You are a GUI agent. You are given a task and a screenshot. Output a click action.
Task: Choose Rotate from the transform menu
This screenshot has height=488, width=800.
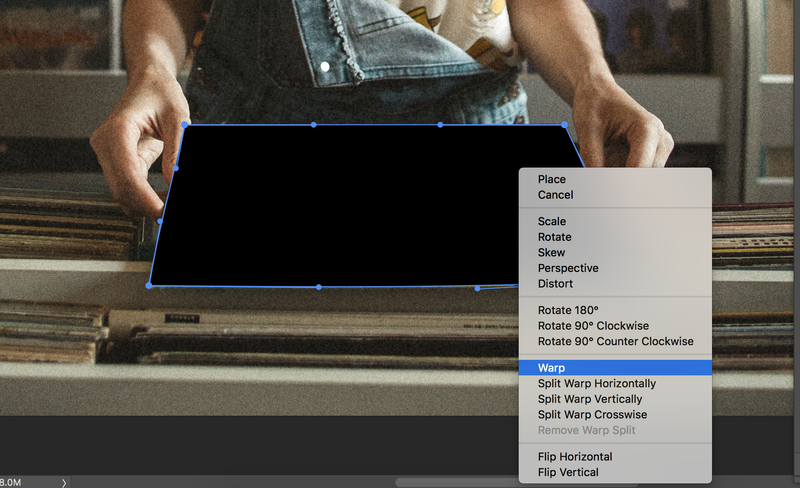point(615,237)
